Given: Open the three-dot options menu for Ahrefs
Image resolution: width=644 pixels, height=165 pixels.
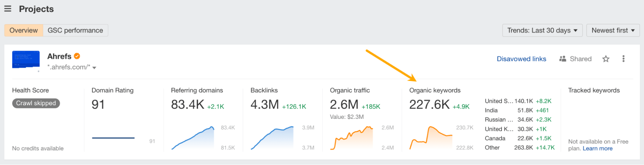Looking at the screenshot, I should point(623,59).
